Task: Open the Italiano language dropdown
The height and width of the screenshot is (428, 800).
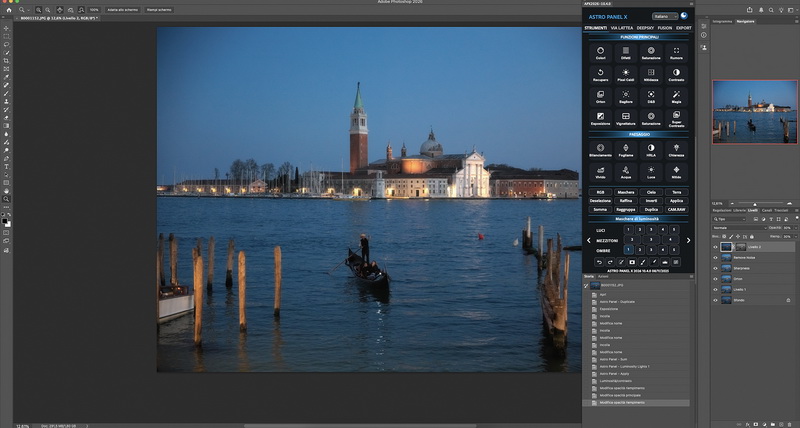Action: [x=665, y=16]
